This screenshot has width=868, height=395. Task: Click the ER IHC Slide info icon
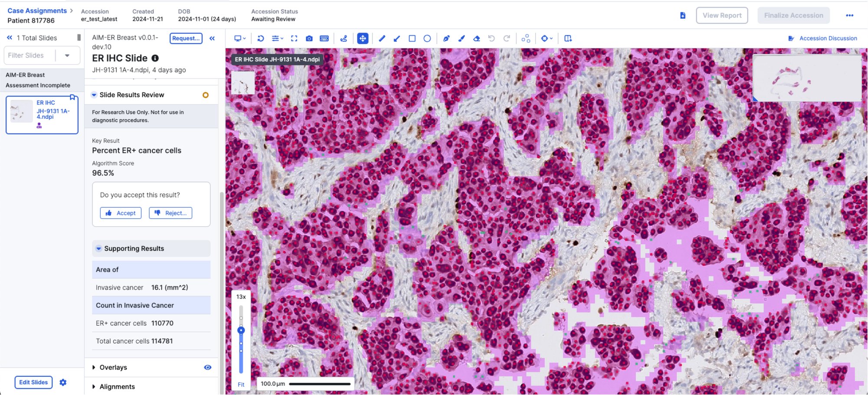155,58
